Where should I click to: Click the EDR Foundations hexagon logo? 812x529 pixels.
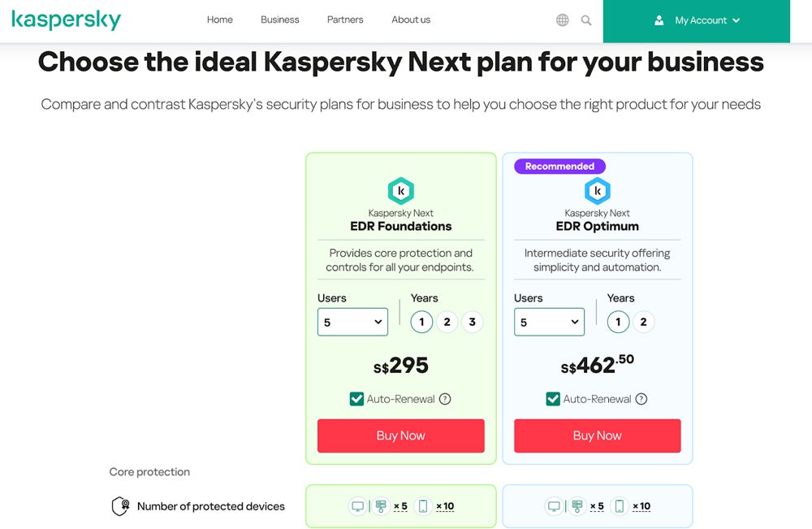[400, 191]
